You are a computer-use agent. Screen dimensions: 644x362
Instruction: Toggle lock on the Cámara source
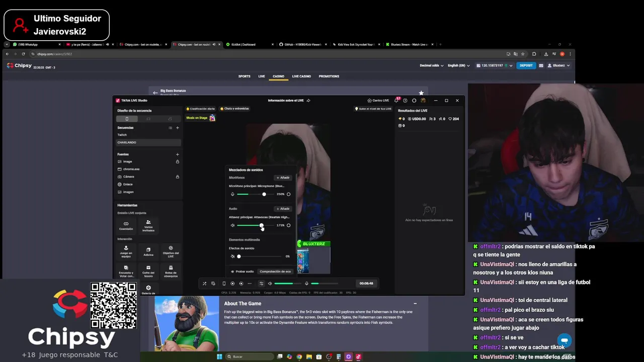coord(178,176)
